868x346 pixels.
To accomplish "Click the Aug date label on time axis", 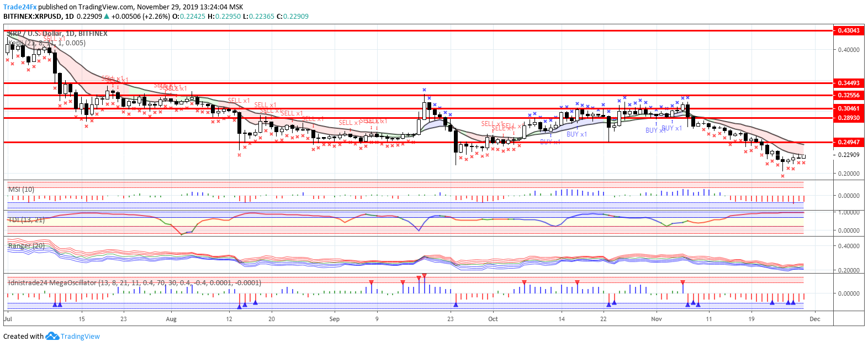I will pyautogui.click(x=171, y=319).
